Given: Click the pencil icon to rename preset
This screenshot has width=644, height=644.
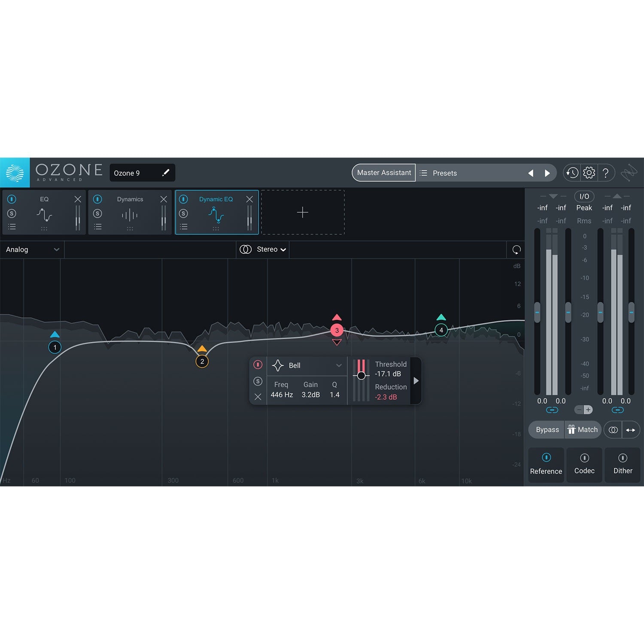Looking at the screenshot, I should click(x=166, y=173).
